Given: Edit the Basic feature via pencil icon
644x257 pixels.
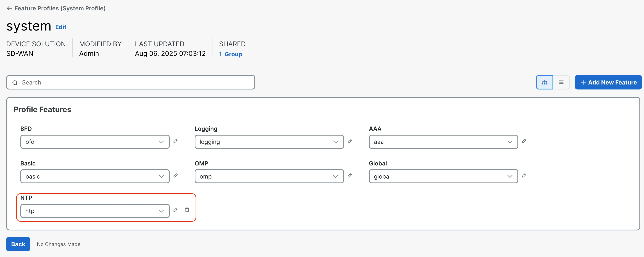Looking at the screenshot, I should click(x=176, y=176).
